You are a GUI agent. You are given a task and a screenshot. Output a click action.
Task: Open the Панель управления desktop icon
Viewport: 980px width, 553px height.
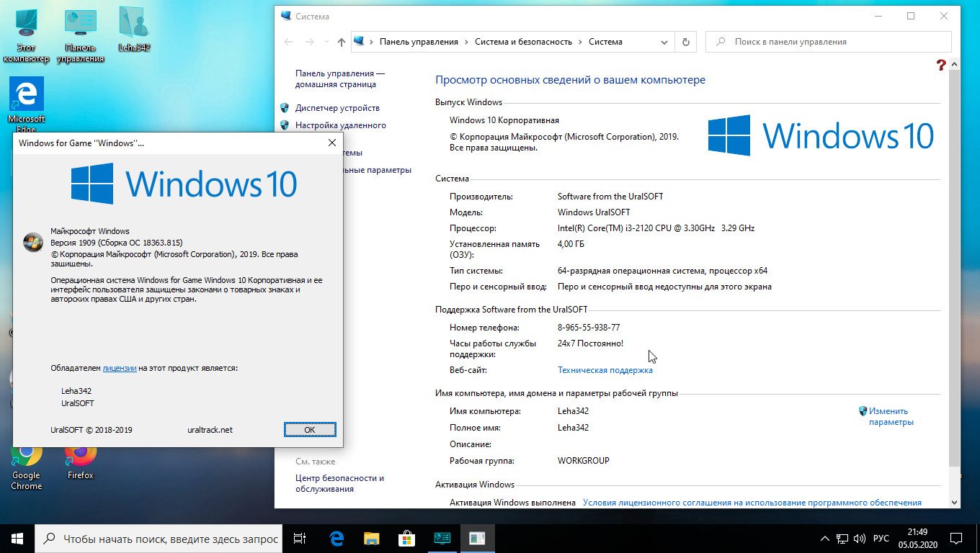[80, 32]
